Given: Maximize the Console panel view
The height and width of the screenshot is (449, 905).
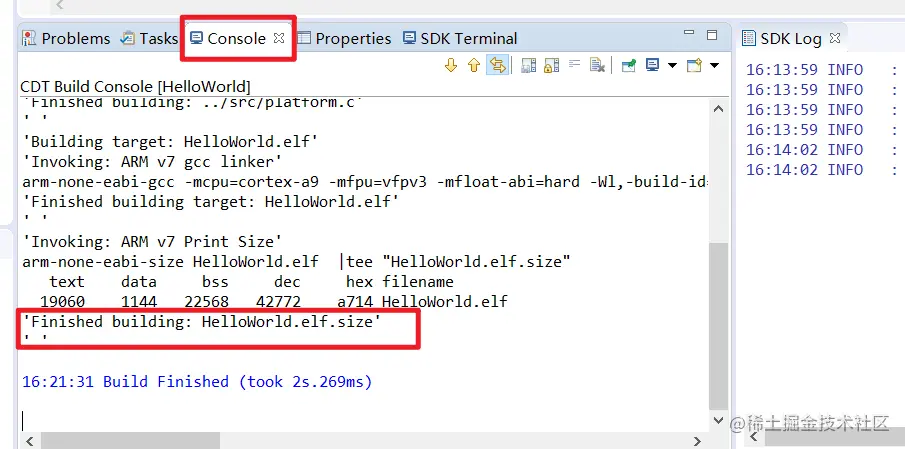Looking at the screenshot, I should click(712, 35).
